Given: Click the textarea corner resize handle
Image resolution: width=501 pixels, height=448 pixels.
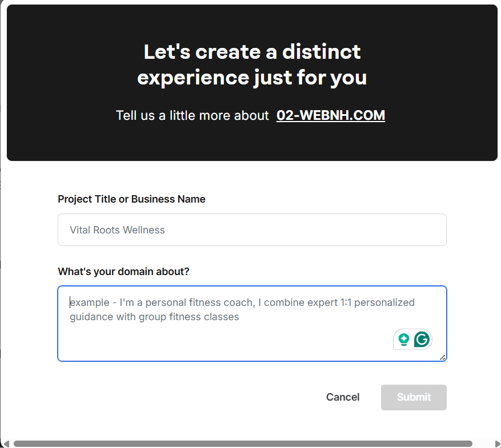Looking at the screenshot, I should tap(443, 357).
